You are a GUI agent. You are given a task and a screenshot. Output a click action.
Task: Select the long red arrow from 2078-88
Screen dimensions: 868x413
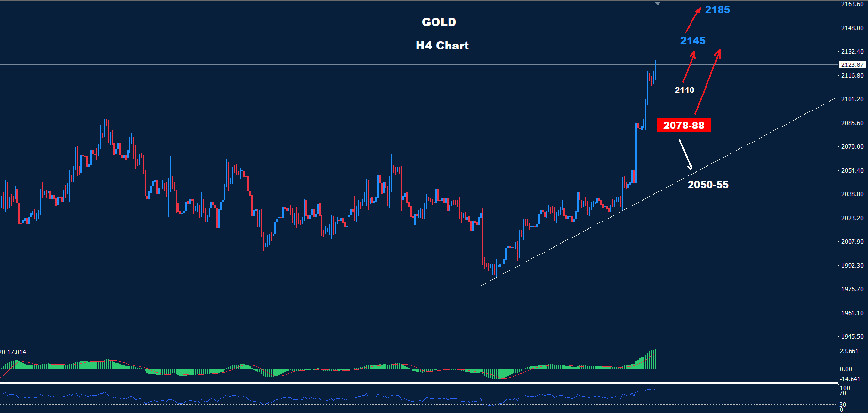click(707, 81)
